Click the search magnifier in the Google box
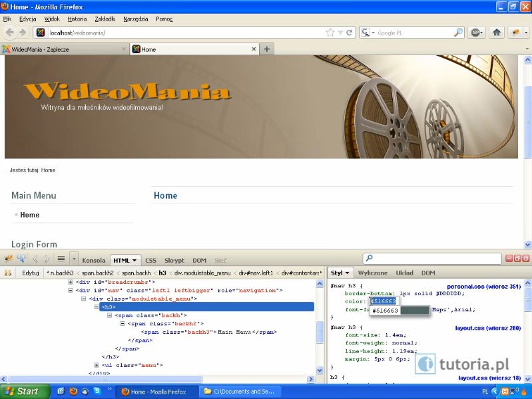Viewport: 532px width, 399px height. pyautogui.click(x=458, y=32)
